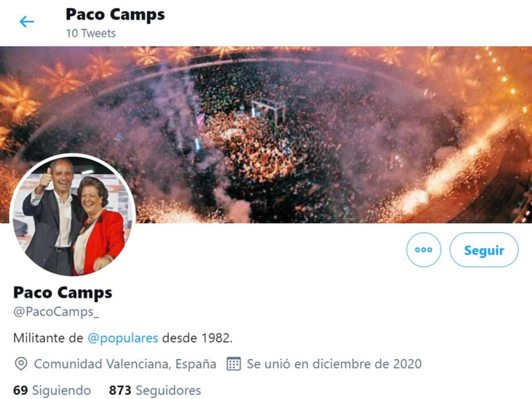
Task: Click the calendar icon beside join date
Action: 234,364
